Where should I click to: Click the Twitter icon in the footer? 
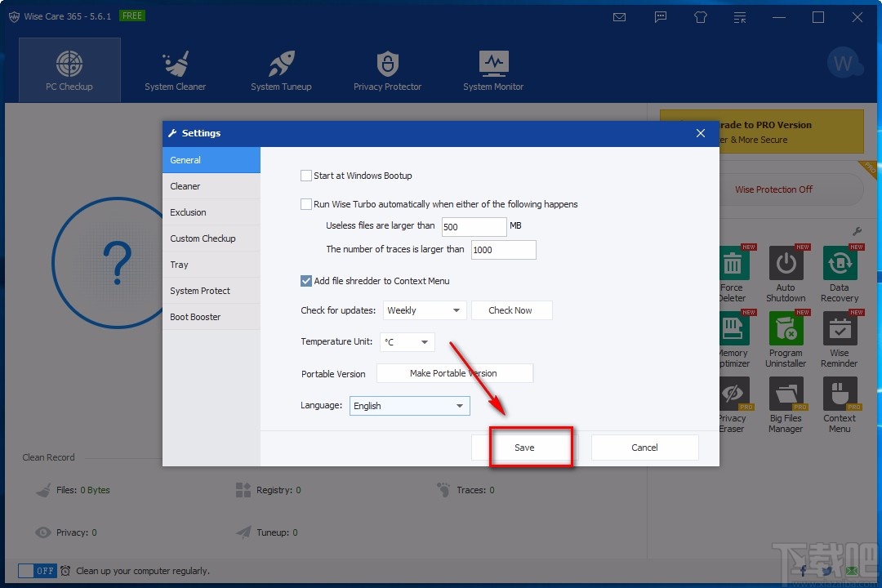(x=826, y=571)
